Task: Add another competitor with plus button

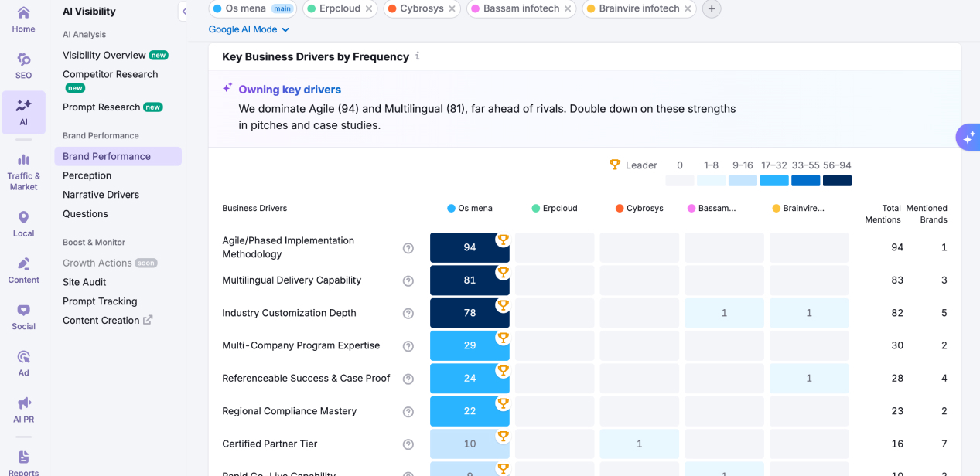Action: [712, 9]
